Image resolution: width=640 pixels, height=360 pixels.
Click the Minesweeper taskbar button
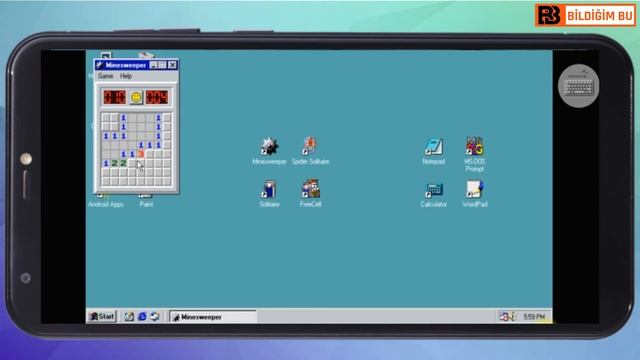(213, 317)
